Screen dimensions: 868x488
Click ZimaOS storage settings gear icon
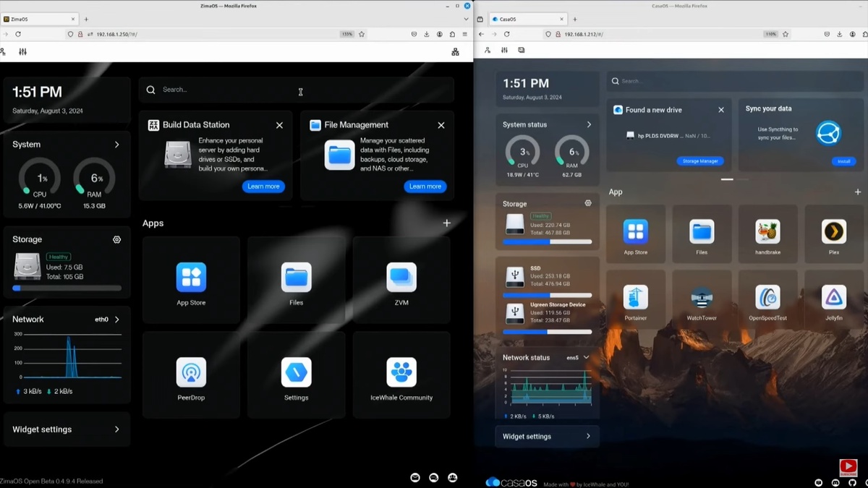click(116, 239)
